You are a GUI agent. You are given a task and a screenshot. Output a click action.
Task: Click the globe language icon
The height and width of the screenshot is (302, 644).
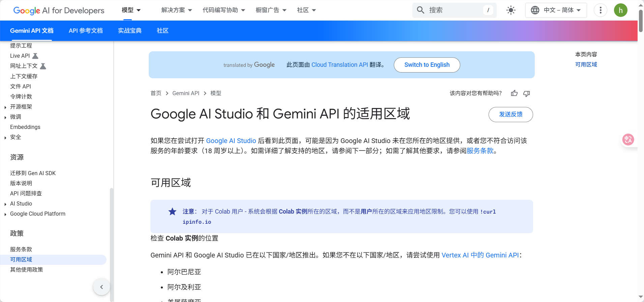[535, 10]
